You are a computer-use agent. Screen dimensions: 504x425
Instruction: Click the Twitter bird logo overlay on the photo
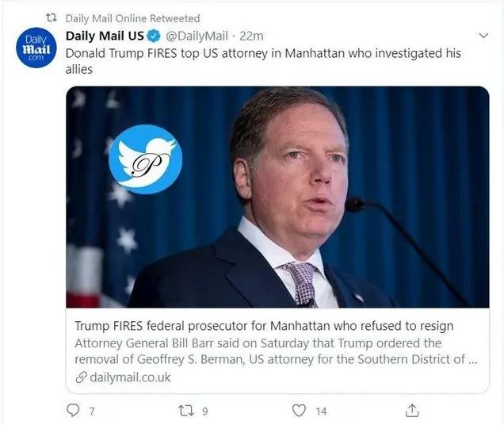[145, 159]
